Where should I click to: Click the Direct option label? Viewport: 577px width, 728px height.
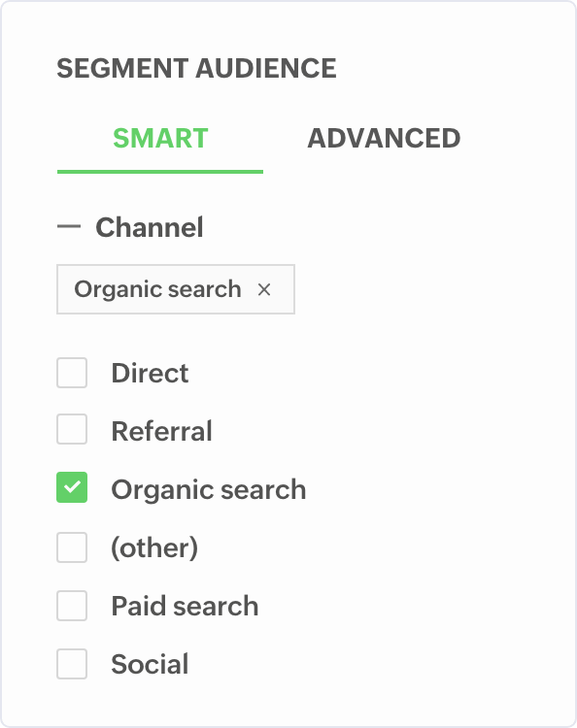click(x=150, y=373)
